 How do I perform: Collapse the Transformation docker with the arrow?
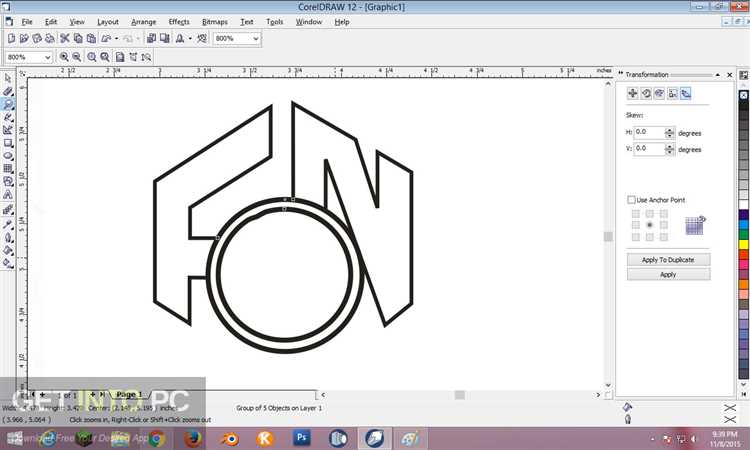tap(717, 75)
